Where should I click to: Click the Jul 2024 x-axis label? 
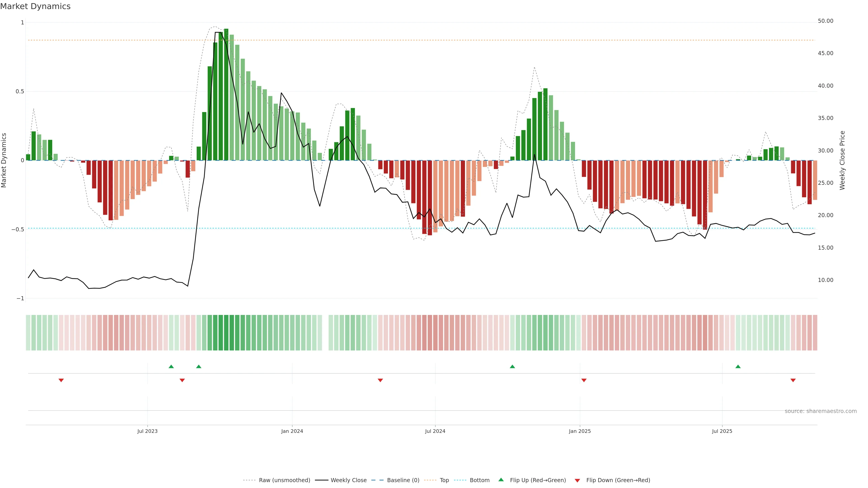(x=435, y=431)
